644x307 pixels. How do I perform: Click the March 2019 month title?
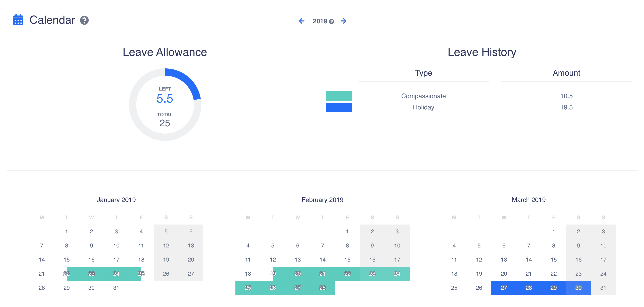529,200
